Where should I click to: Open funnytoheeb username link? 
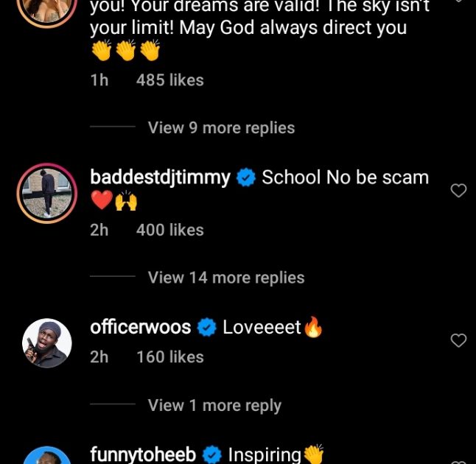pos(143,454)
